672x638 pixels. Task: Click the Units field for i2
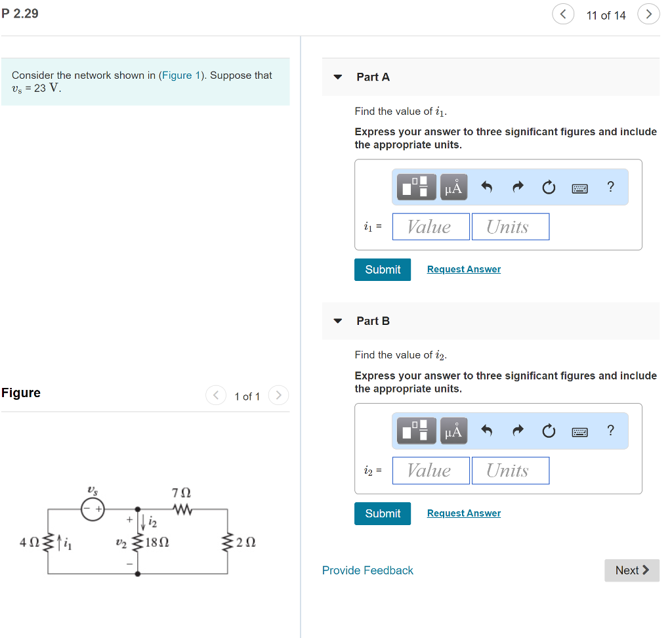[x=511, y=470]
